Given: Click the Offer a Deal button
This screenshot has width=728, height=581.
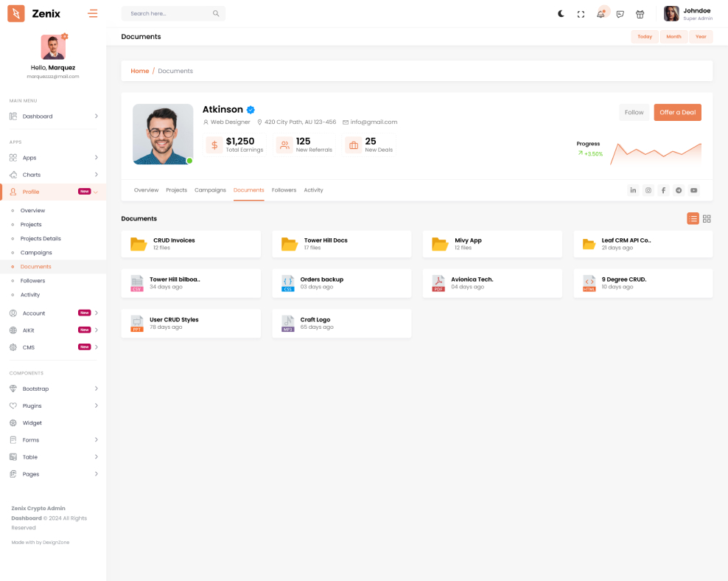Looking at the screenshot, I should click(677, 112).
